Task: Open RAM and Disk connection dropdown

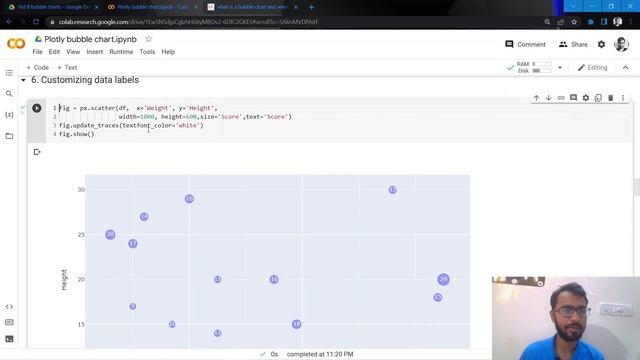Action: (x=560, y=67)
